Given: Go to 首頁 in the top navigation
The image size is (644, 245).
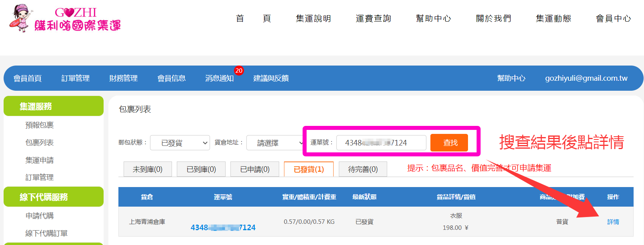Looking at the screenshot, I should coord(253,18).
